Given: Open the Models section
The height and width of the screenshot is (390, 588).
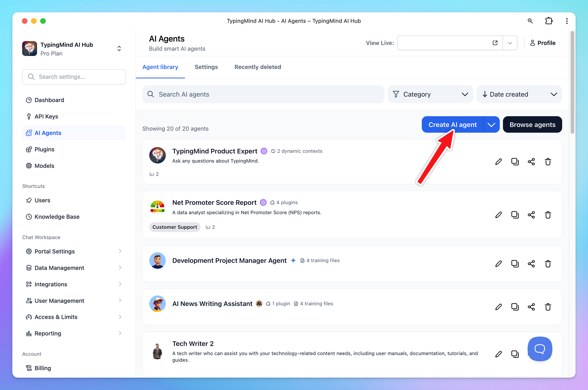Looking at the screenshot, I should tap(44, 166).
